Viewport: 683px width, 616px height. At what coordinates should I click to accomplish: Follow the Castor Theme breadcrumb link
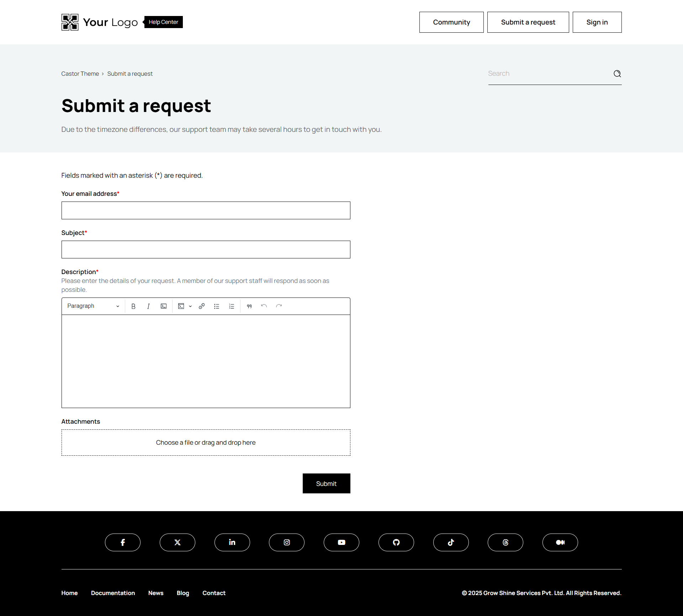point(80,74)
